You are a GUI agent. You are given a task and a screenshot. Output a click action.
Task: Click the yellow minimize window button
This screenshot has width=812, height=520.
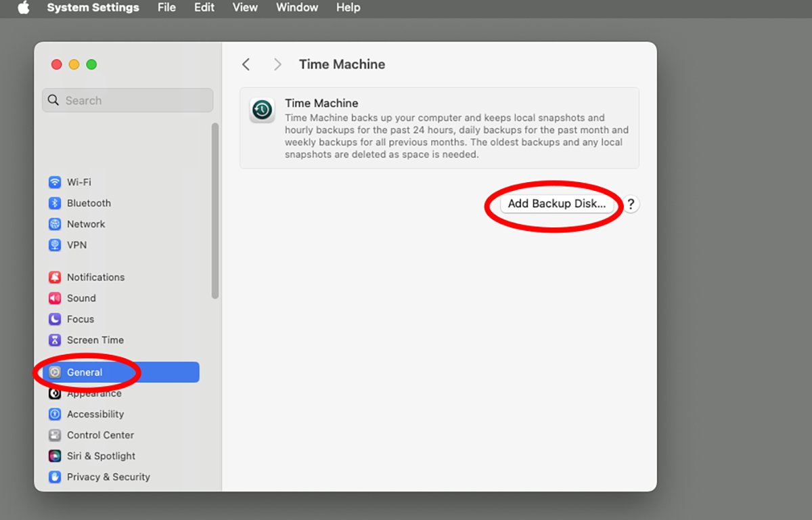(74, 64)
